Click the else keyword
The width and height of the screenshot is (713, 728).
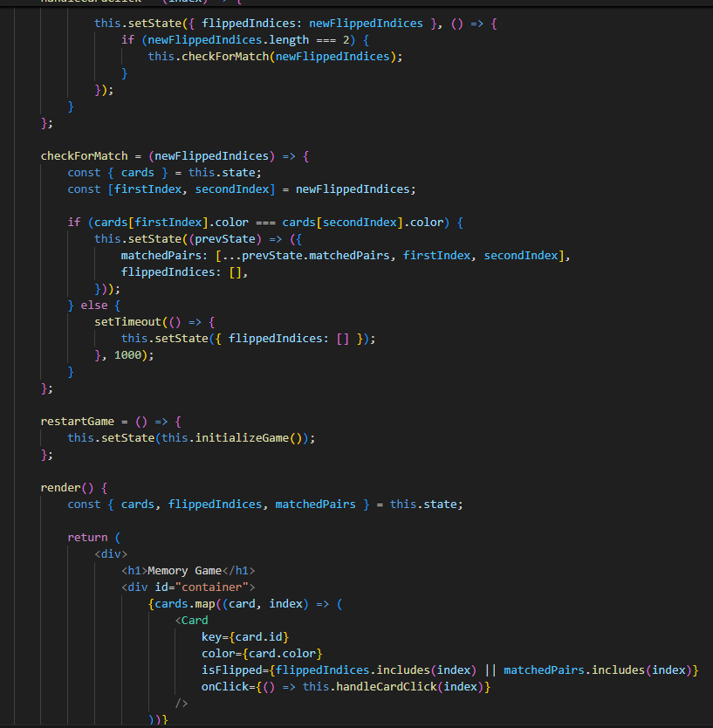click(x=93, y=306)
